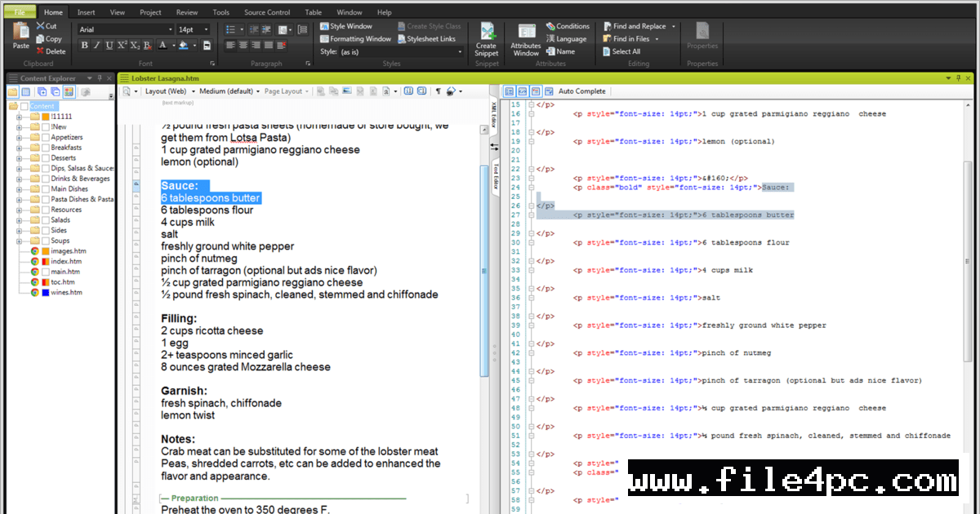
Task: Open the File menu tab
Action: (x=19, y=12)
